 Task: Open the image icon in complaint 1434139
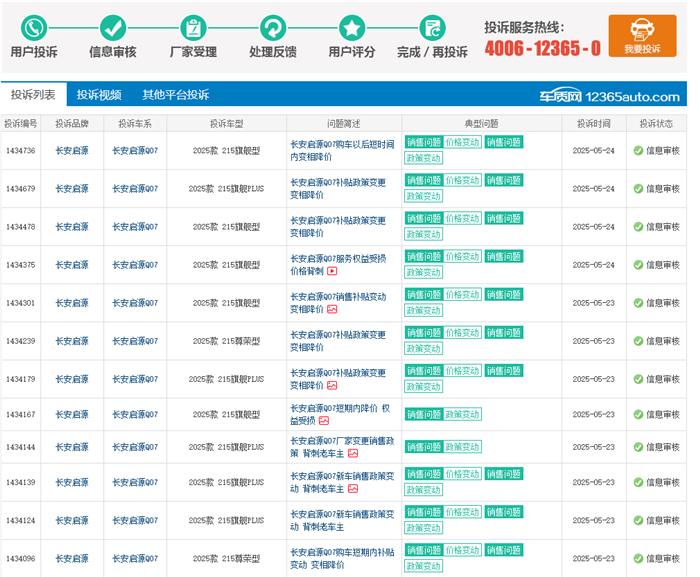[353, 489]
